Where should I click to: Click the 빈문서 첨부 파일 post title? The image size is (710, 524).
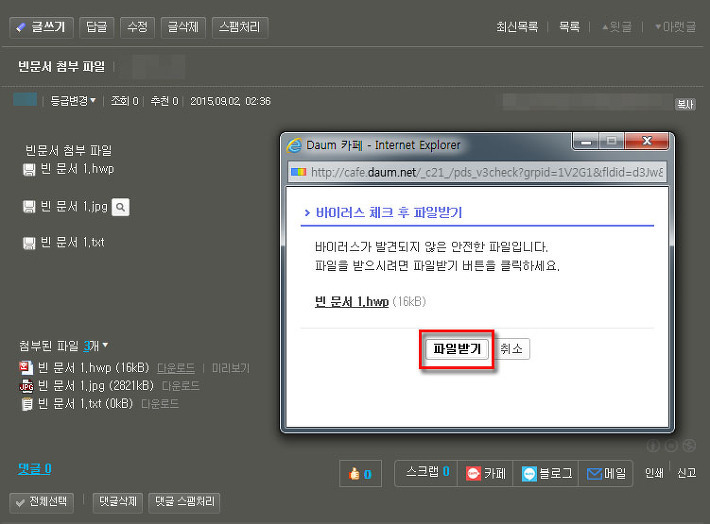click(62, 67)
